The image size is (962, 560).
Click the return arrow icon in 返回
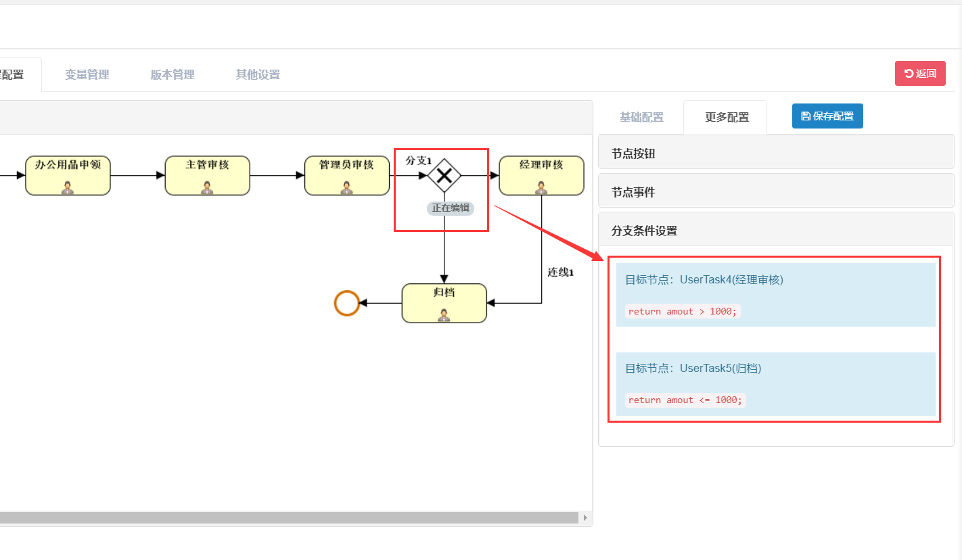pos(909,73)
